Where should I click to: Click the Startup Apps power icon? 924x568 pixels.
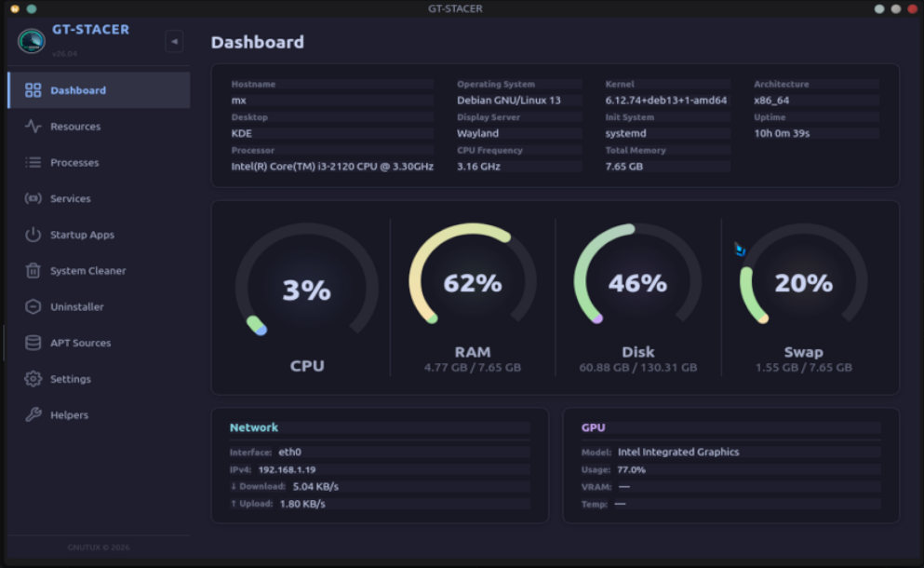(33, 234)
